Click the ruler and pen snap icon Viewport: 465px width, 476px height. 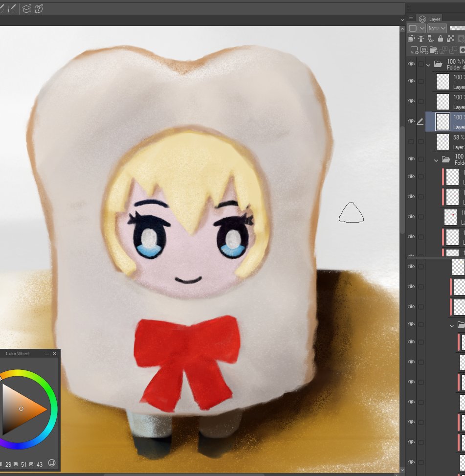12,9
